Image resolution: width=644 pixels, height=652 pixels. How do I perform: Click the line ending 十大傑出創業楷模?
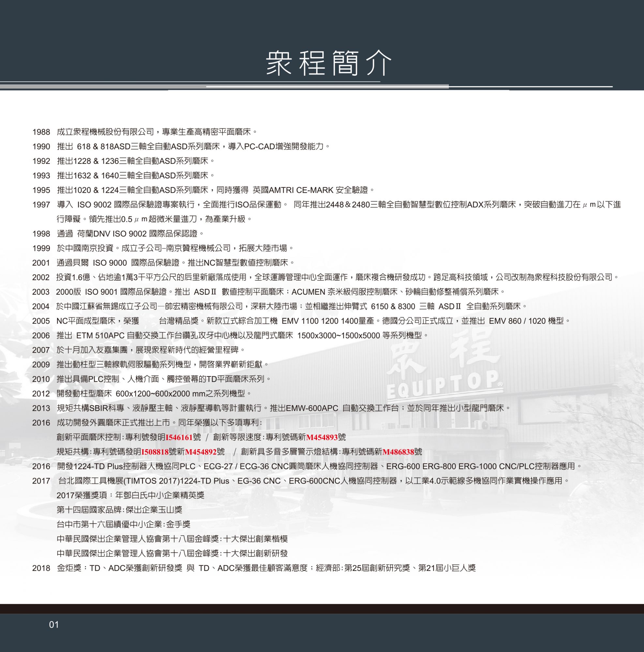click(172, 539)
